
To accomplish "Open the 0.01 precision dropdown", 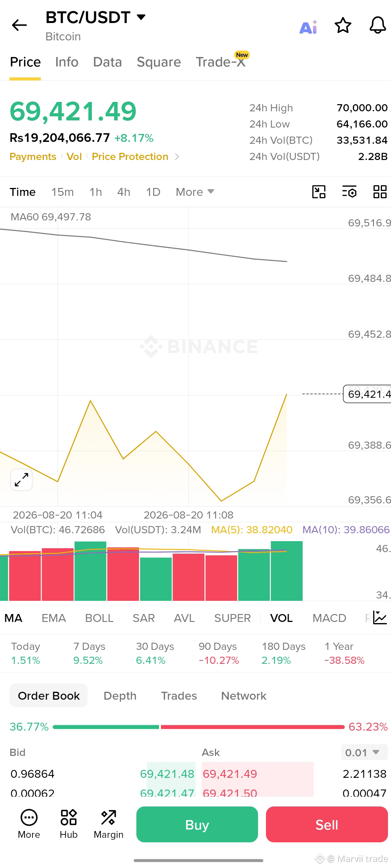I will coord(364,752).
